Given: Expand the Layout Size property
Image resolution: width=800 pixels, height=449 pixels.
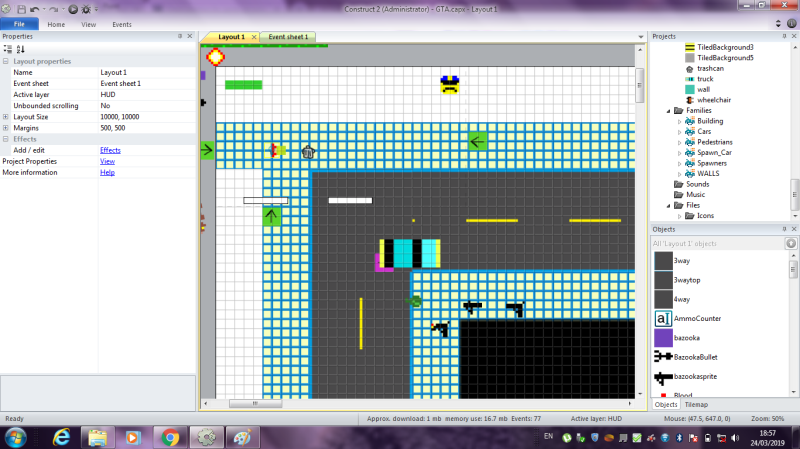Looking at the screenshot, I should tap(6, 117).
